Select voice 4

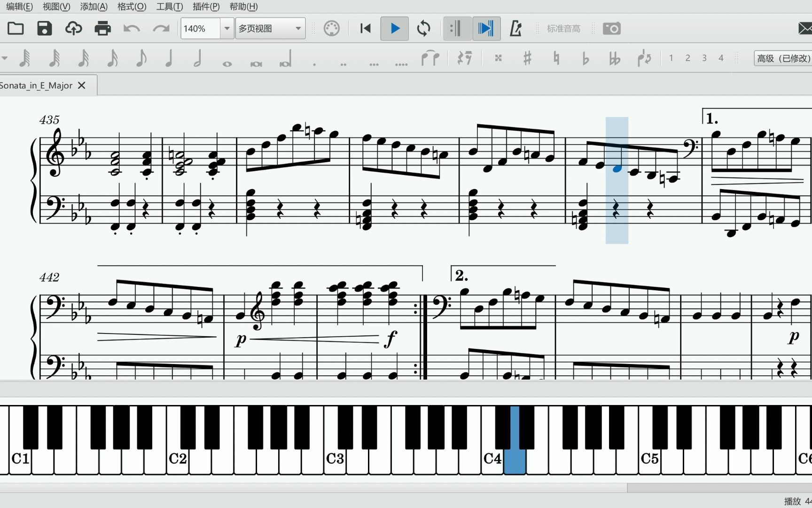(x=721, y=58)
